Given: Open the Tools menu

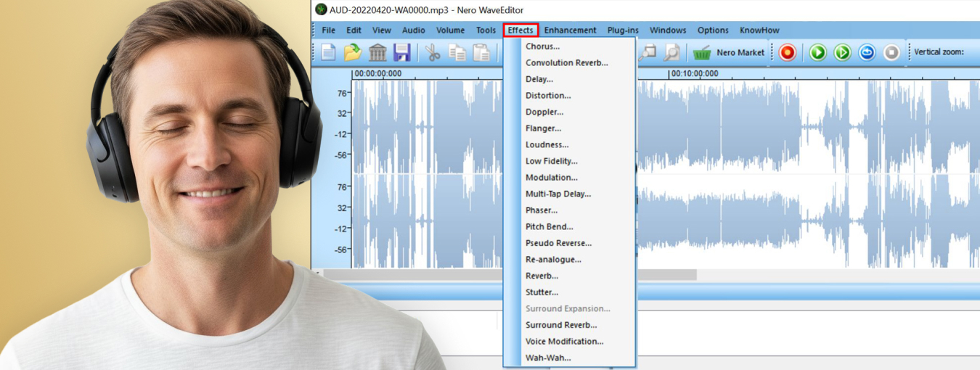Looking at the screenshot, I should point(486,30).
